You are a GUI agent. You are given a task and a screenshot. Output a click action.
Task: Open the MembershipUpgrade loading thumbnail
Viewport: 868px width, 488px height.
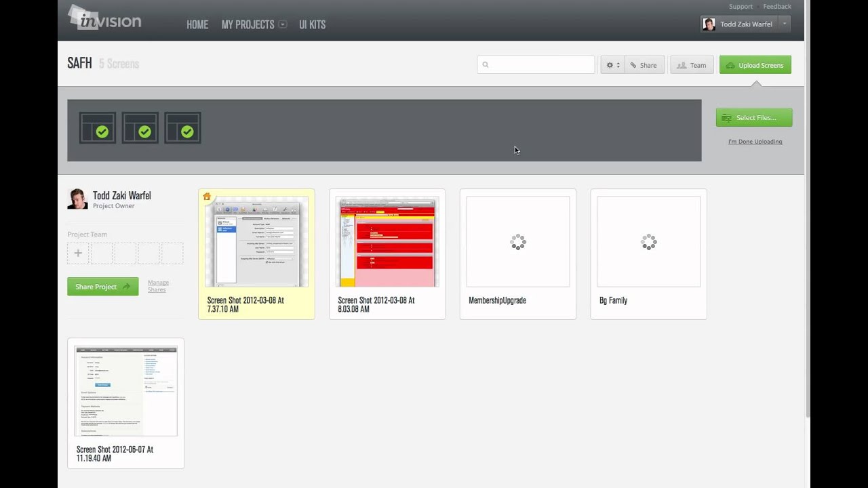(x=518, y=241)
